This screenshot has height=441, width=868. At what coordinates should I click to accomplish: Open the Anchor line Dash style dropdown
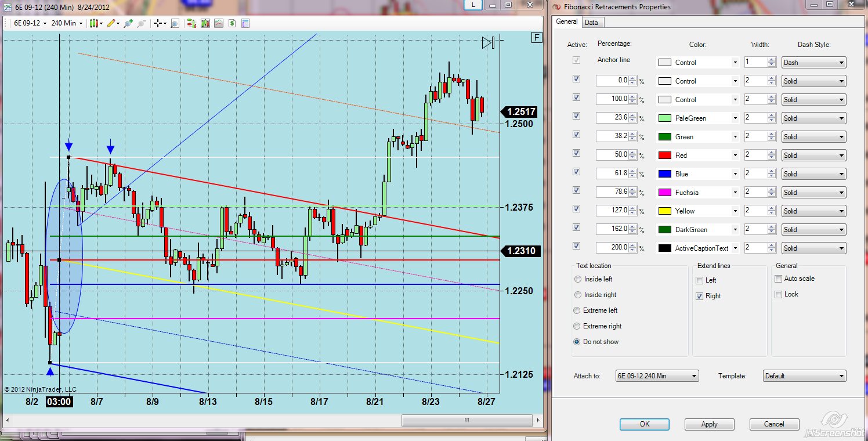click(x=813, y=62)
